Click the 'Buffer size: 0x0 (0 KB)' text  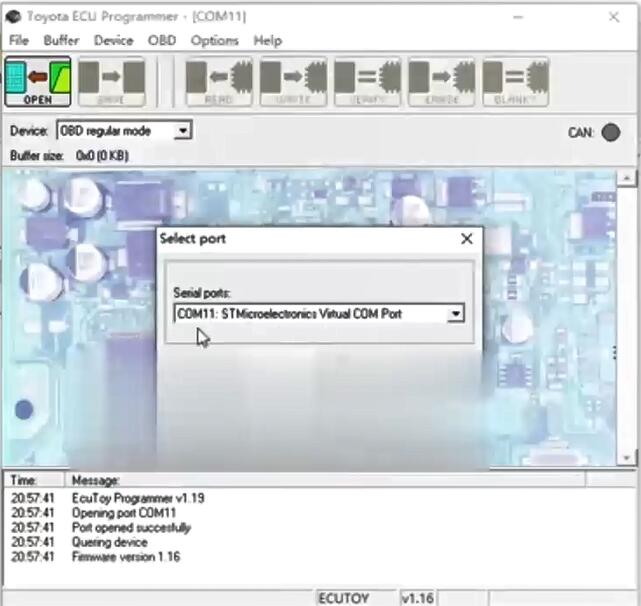tap(69, 156)
